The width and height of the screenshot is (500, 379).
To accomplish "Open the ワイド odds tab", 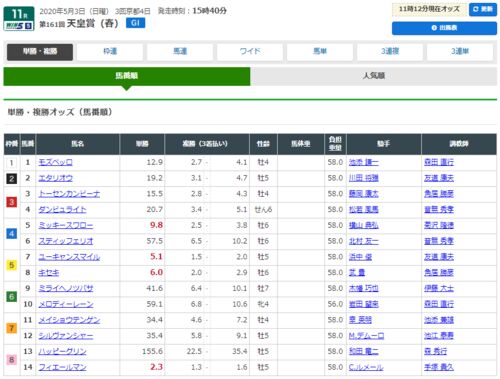I will coord(250,52).
